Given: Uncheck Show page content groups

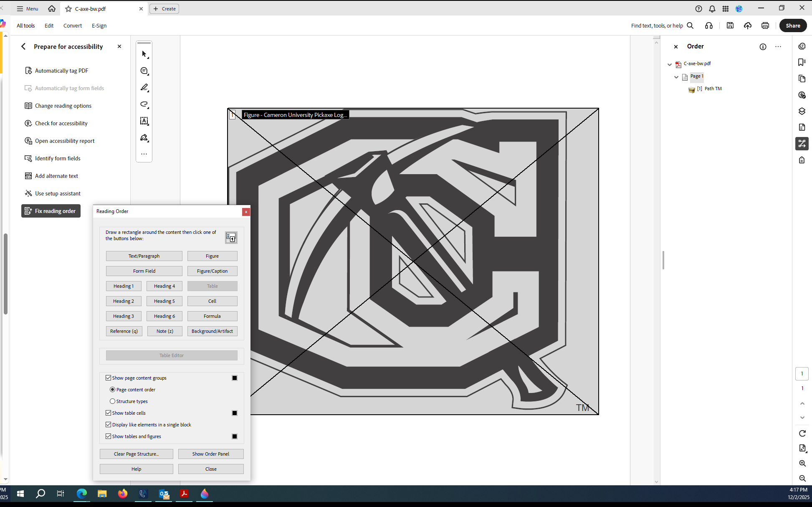Looking at the screenshot, I should click(109, 378).
